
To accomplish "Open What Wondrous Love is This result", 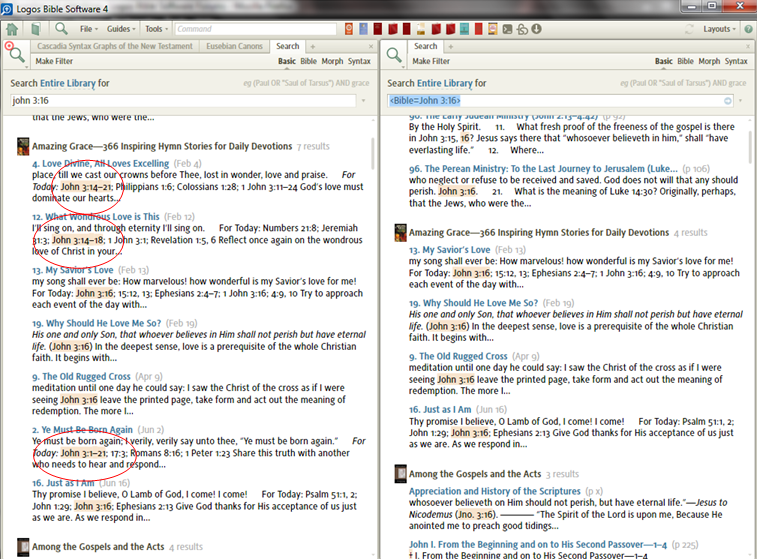I will pyautogui.click(x=96, y=217).
